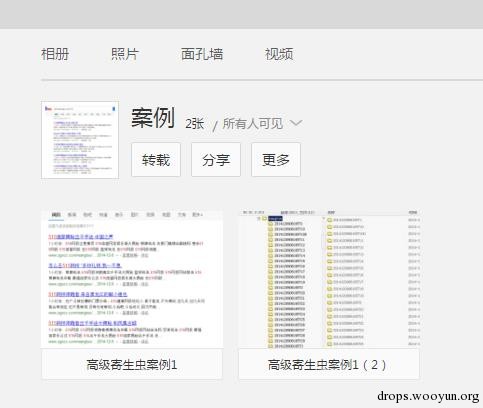The image size is (483, 408).
Task: Open the 面孔墙 tab
Action: pyautogui.click(x=202, y=54)
